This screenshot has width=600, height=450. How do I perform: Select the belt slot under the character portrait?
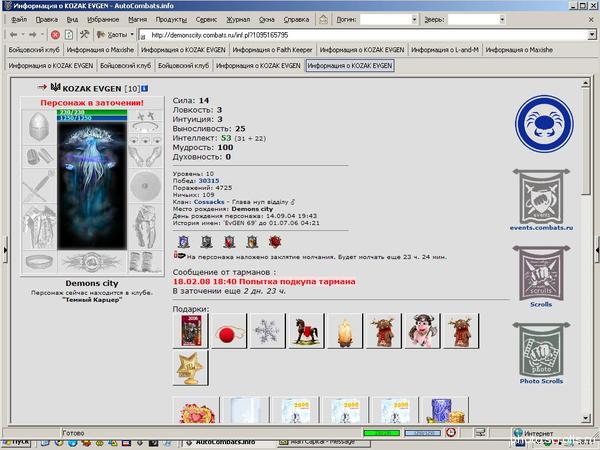tap(92, 262)
